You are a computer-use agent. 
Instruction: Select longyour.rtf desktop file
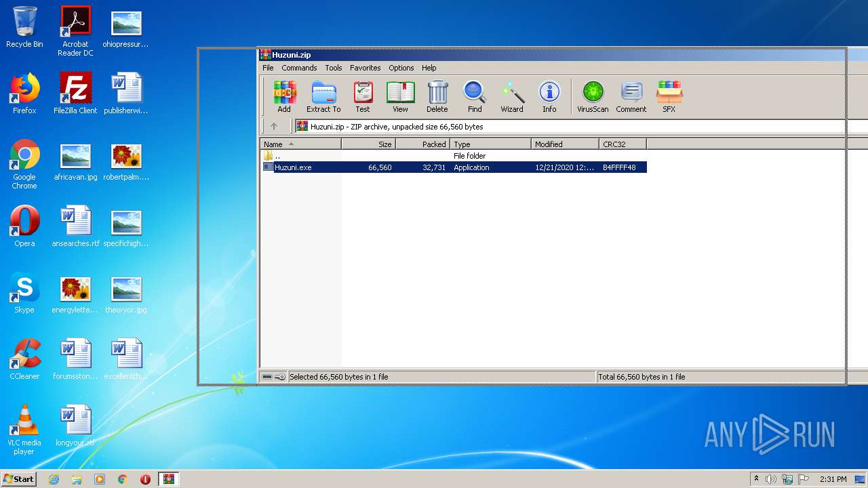point(75,426)
